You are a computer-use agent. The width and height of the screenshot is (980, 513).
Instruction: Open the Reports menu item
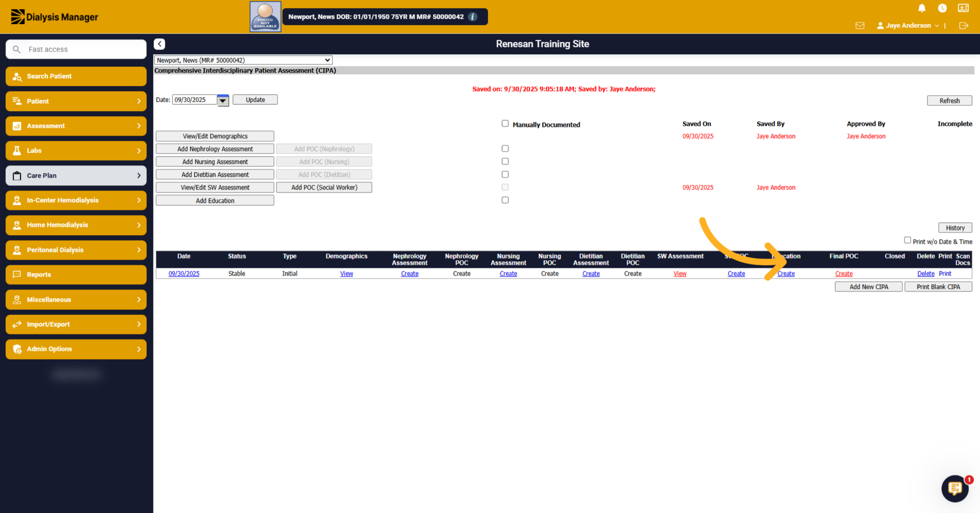click(76, 275)
